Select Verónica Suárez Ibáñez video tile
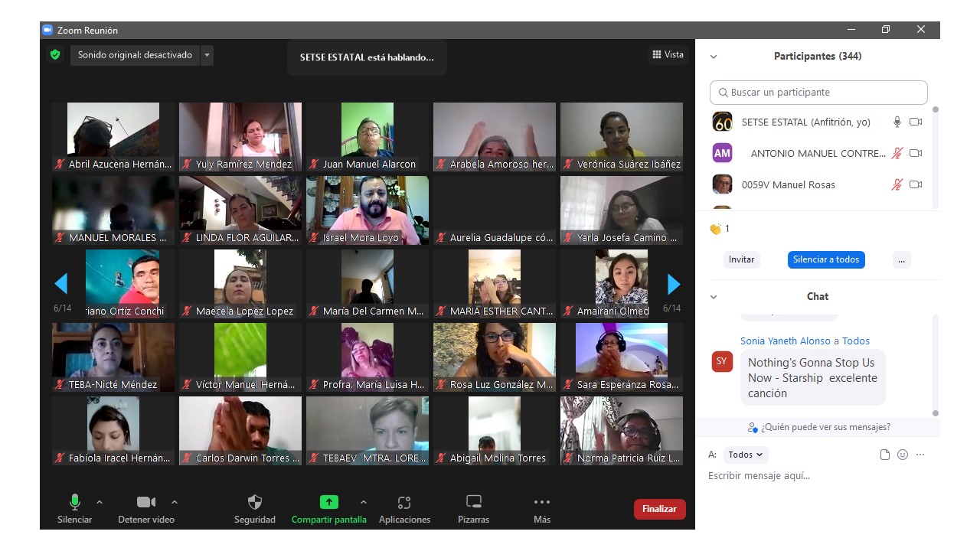 [x=622, y=137]
